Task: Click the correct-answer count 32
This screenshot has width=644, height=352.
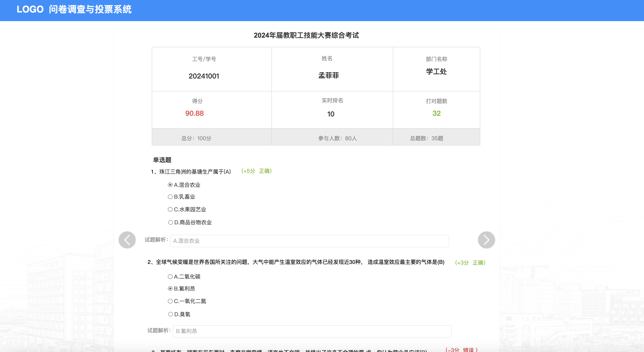Action: (436, 113)
